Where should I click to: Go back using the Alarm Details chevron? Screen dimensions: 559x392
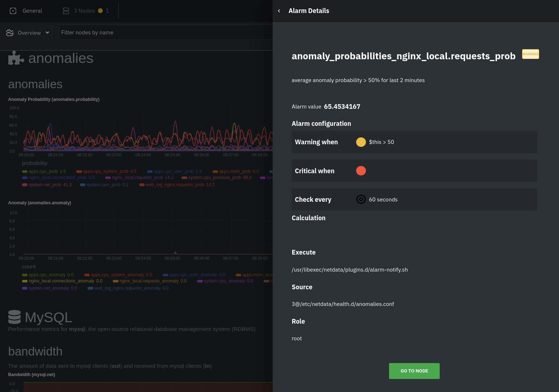point(279,11)
